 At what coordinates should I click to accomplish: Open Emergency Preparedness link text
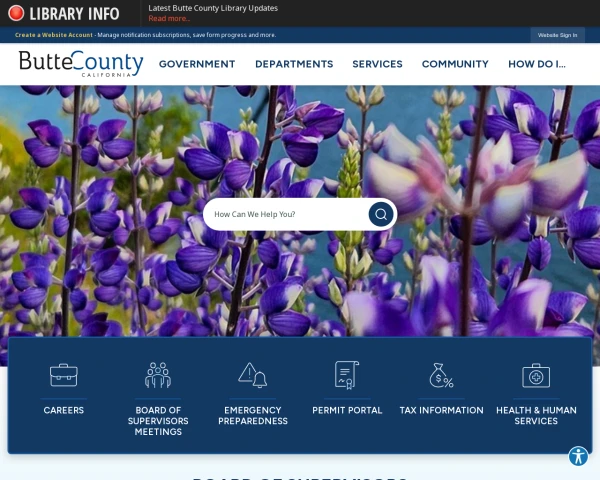(253, 416)
